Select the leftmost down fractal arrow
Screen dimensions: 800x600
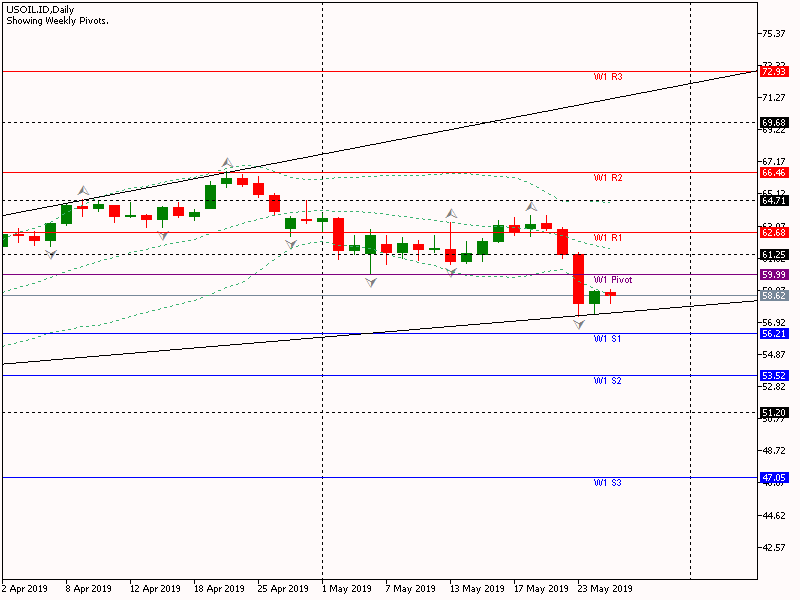(x=51, y=254)
